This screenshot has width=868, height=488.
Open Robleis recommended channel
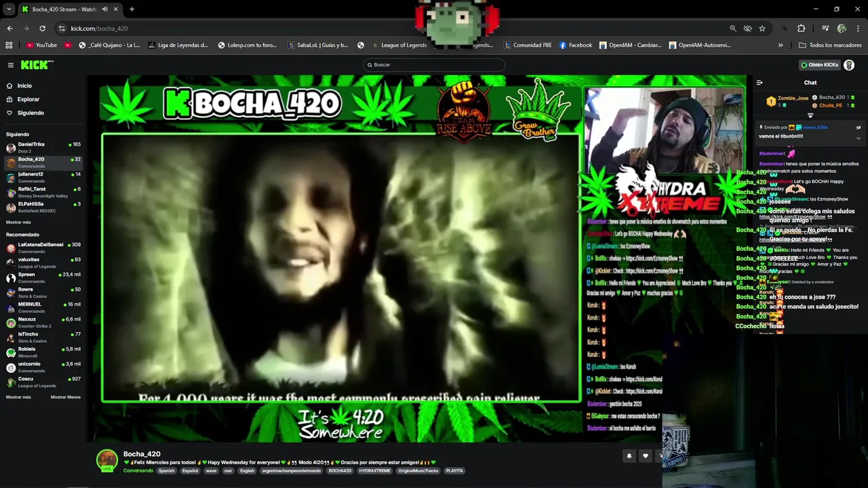pos(43,352)
